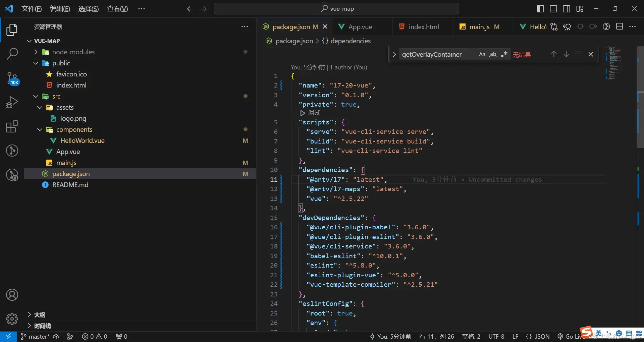Open changes compare icon in editor toolbar
The height and width of the screenshot is (342, 644).
(x=554, y=27)
